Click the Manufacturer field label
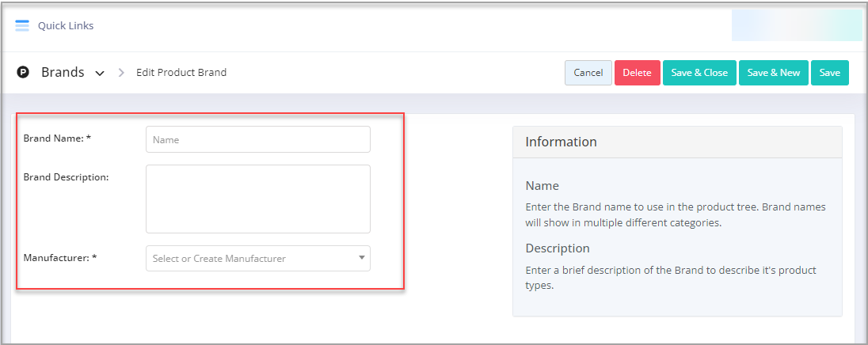 (60, 257)
